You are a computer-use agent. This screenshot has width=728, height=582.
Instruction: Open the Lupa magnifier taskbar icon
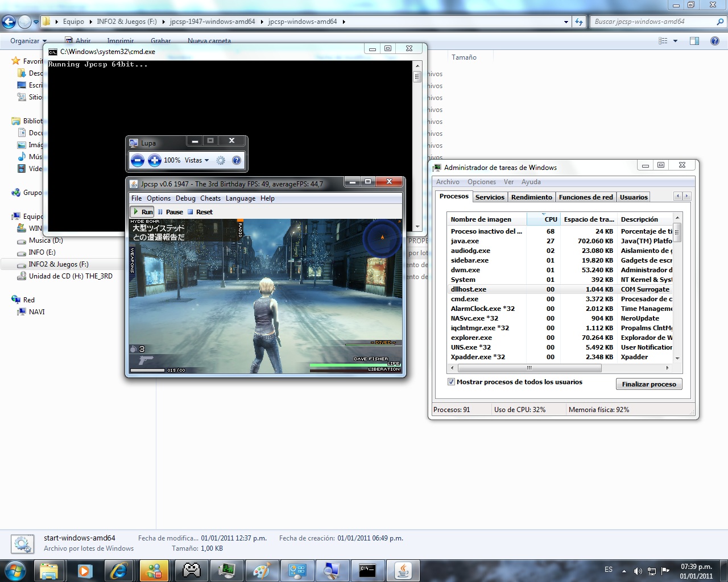(332, 570)
